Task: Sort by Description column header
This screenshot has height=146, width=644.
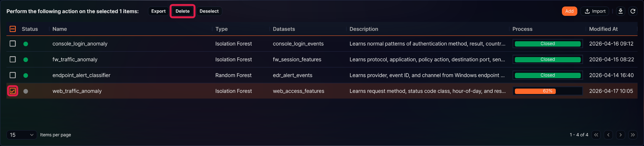Action: pyautogui.click(x=364, y=29)
